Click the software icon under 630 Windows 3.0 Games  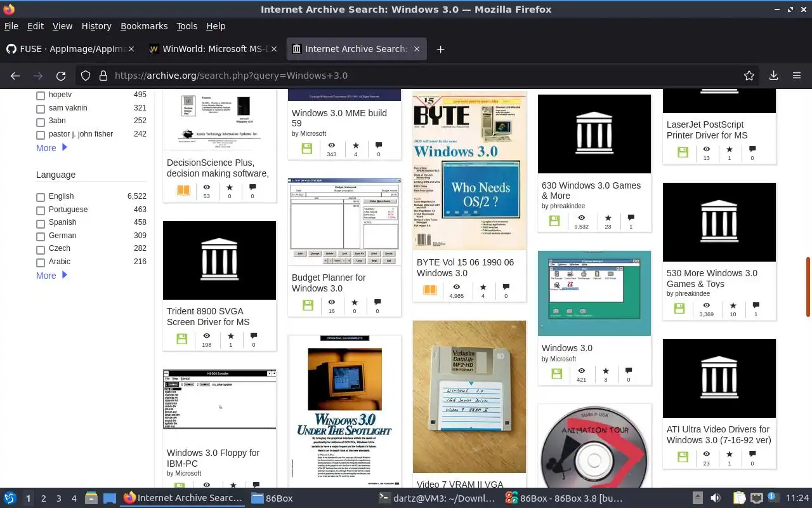[554, 221]
